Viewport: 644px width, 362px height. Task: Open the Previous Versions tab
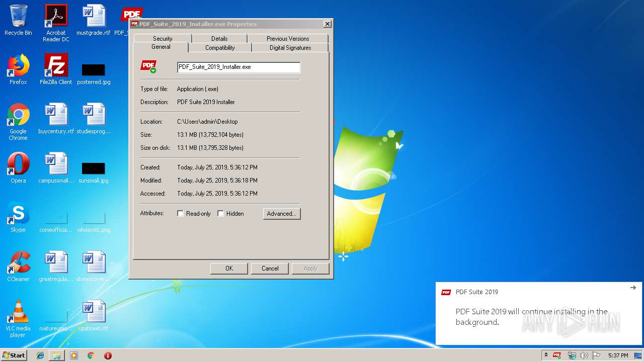pyautogui.click(x=288, y=39)
